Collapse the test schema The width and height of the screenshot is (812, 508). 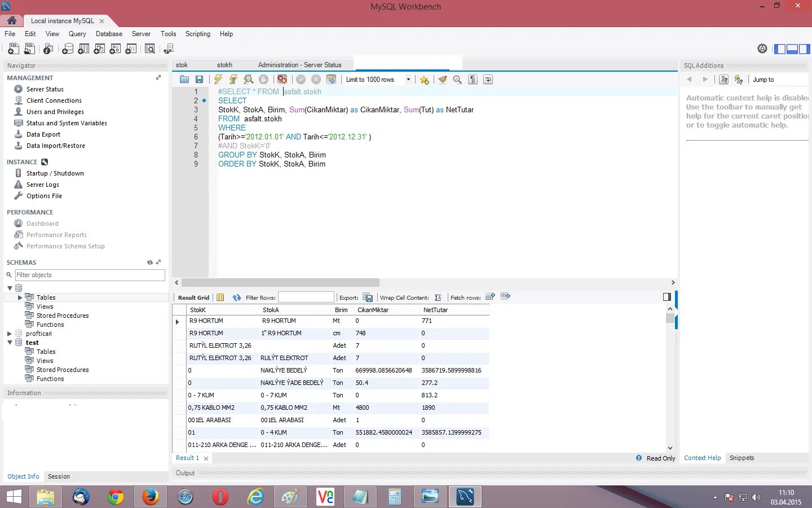(10, 343)
